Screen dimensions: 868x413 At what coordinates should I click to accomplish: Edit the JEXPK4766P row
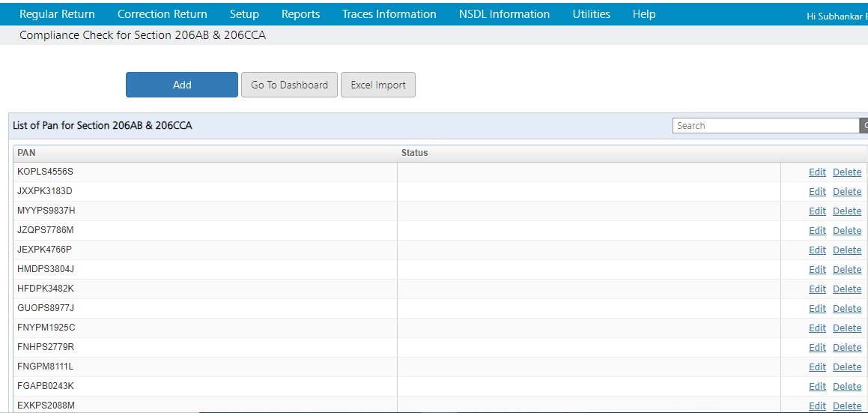tap(817, 250)
